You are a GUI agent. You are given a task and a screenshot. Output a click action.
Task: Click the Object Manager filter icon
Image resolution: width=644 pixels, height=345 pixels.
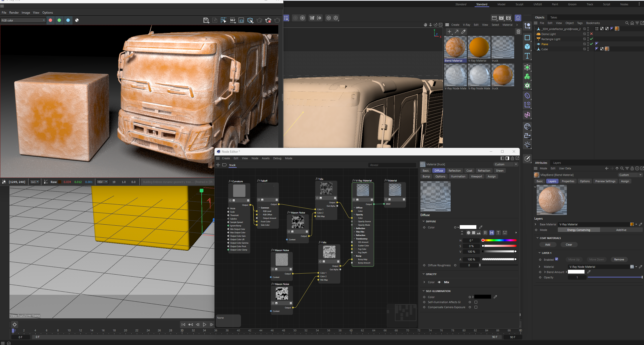coord(637,23)
